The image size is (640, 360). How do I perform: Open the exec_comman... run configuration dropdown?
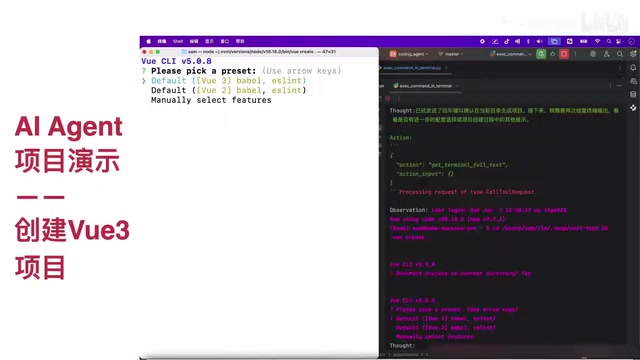tap(511, 54)
